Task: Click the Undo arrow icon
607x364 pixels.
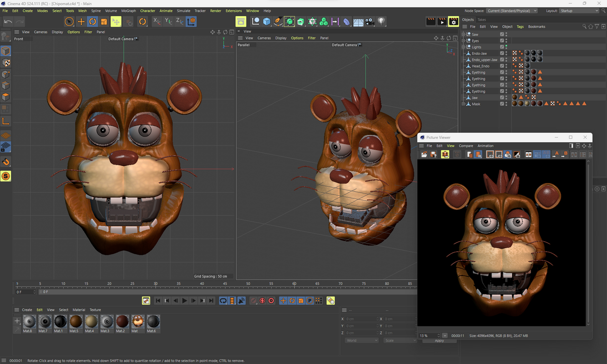Action: point(8,21)
